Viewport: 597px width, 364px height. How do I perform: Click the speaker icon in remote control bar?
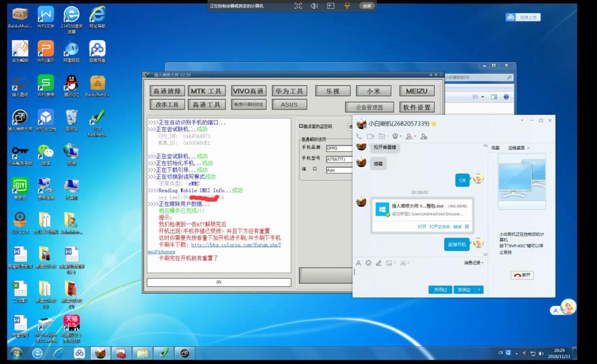click(314, 5)
